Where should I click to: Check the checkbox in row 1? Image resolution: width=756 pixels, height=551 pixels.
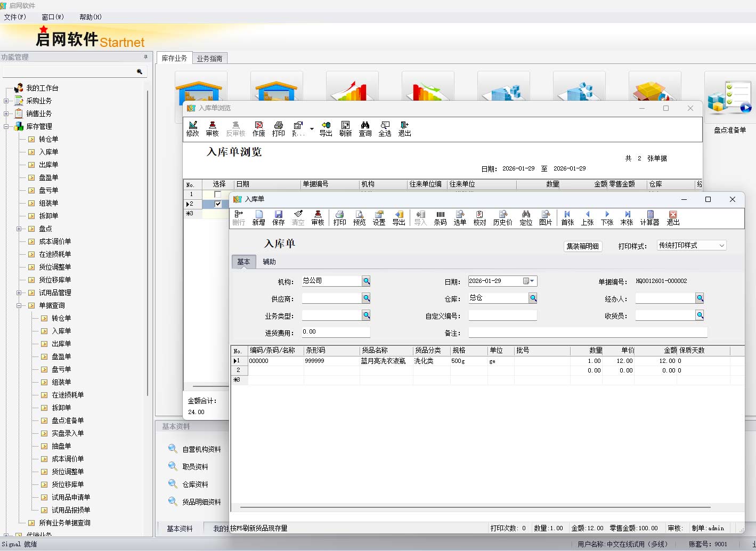(217, 195)
